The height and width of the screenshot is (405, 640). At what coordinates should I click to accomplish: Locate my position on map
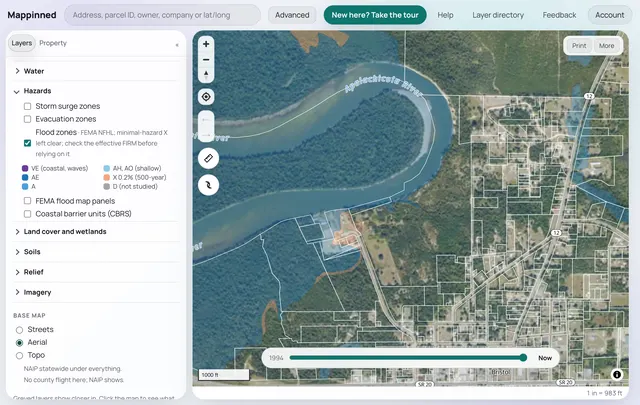206,97
